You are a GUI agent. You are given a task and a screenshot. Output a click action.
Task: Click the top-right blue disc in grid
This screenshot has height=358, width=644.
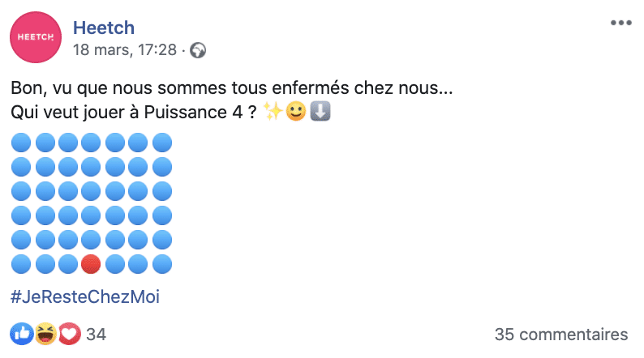click(x=162, y=144)
